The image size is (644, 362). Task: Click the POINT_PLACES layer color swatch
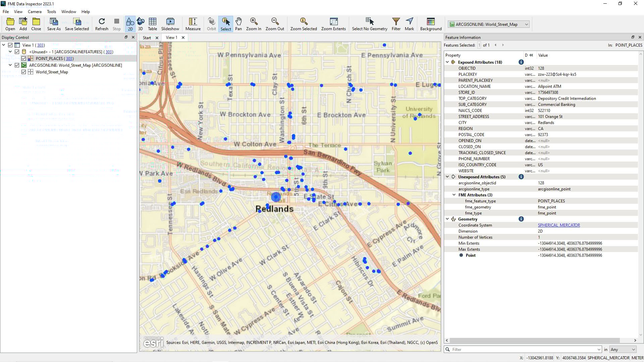(31, 58)
